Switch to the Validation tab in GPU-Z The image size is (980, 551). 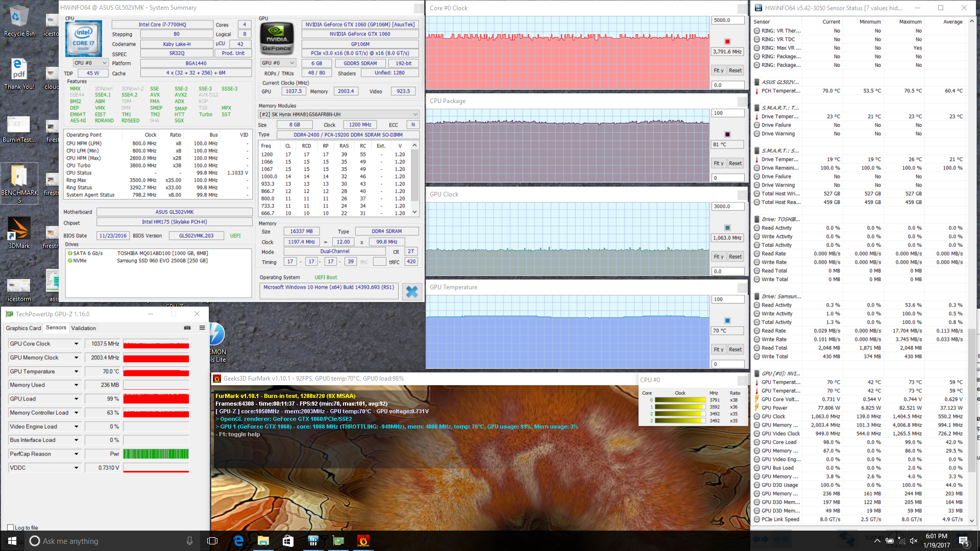(x=83, y=328)
